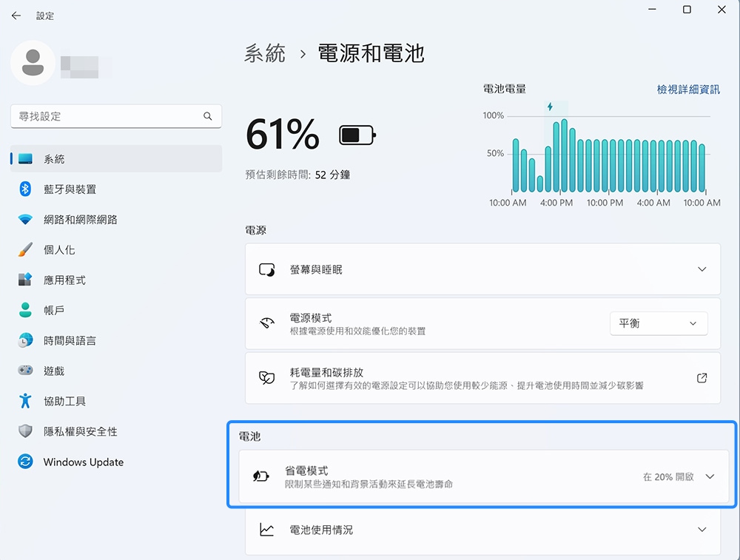Screen dimensions: 740x560
Task: Click 系統 in the breadcrumb
Action: coord(265,53)
